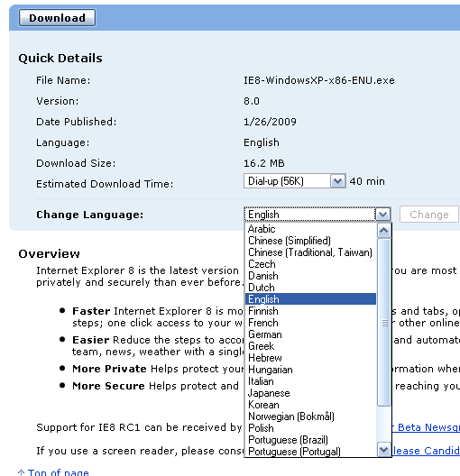Choose French language option
Viewport: 460px width, 476px height.
click(x=310, y=323)
